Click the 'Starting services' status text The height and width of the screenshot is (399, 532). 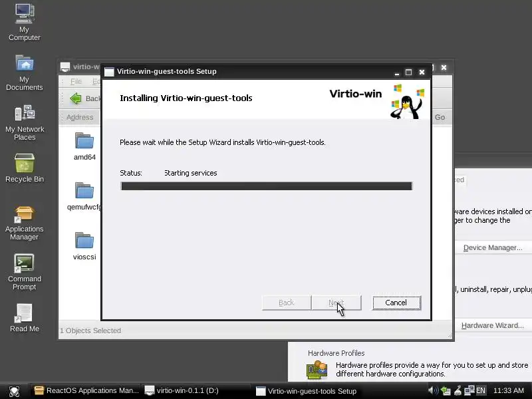click(x=191, y=173)
